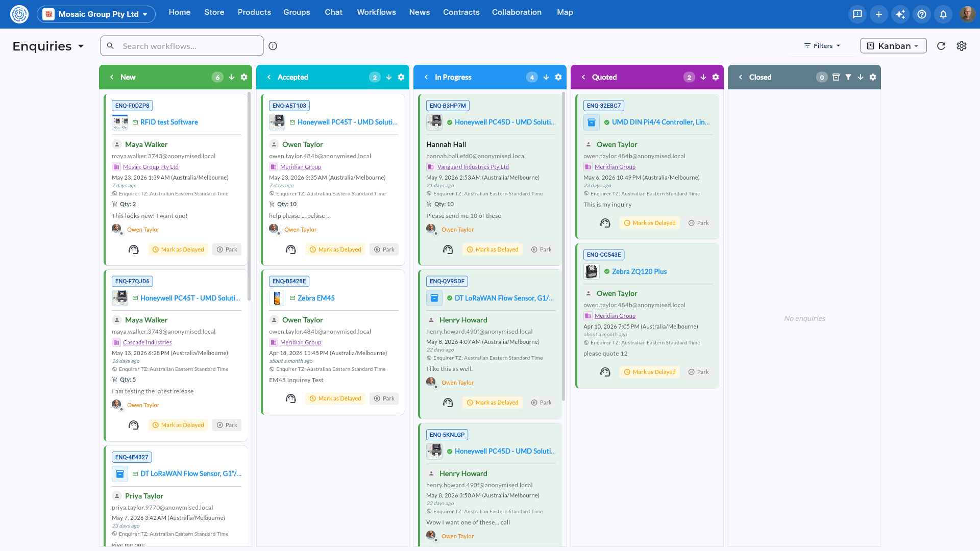Open the Groups menu
The width and height of the screenshot is (980, 551).
[297, 12]
